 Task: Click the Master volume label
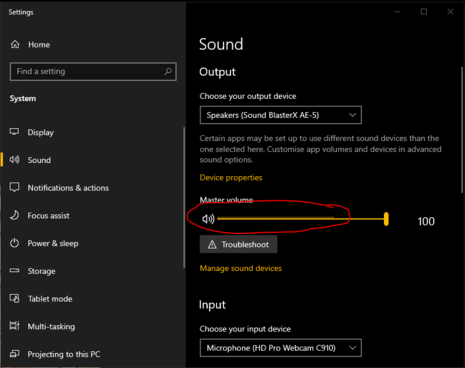tap(226, 200)
